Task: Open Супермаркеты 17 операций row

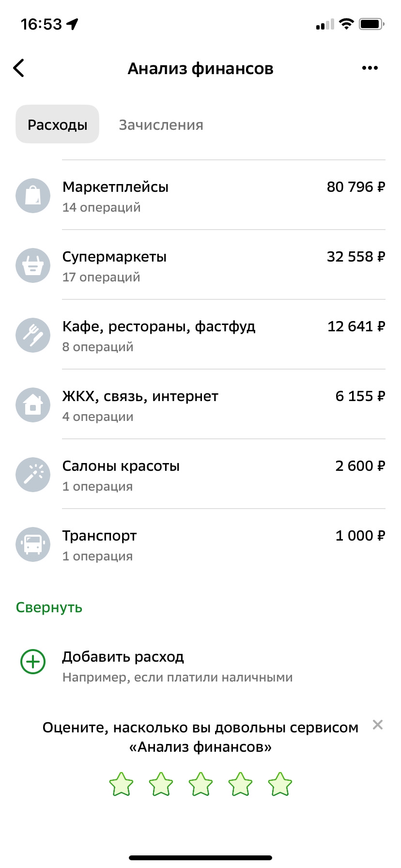Action: 223,265
